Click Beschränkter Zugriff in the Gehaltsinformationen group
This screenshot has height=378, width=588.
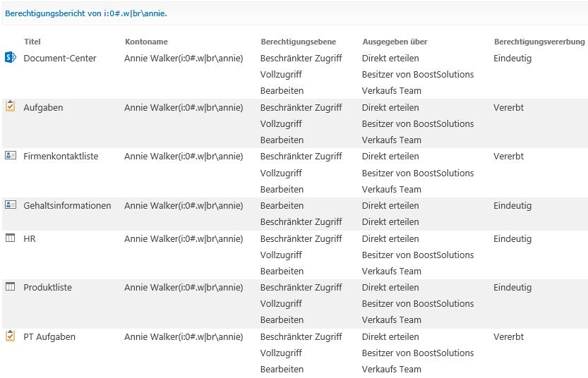[301, 221]
